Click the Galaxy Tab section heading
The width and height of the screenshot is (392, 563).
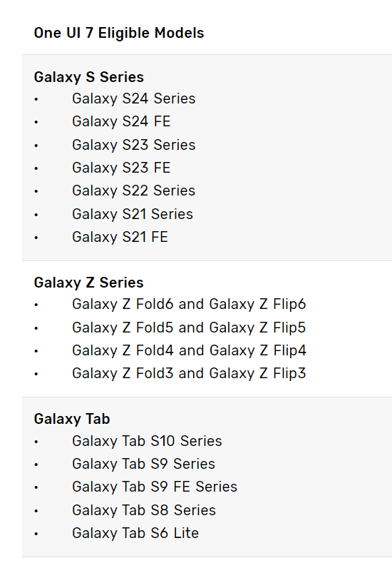72,420
